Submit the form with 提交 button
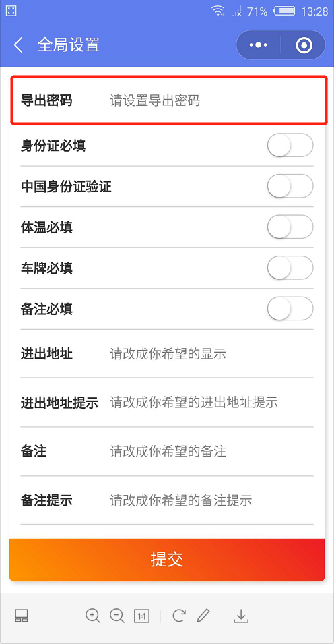Screen dimensions: 334x644 [x=167, y=560]
